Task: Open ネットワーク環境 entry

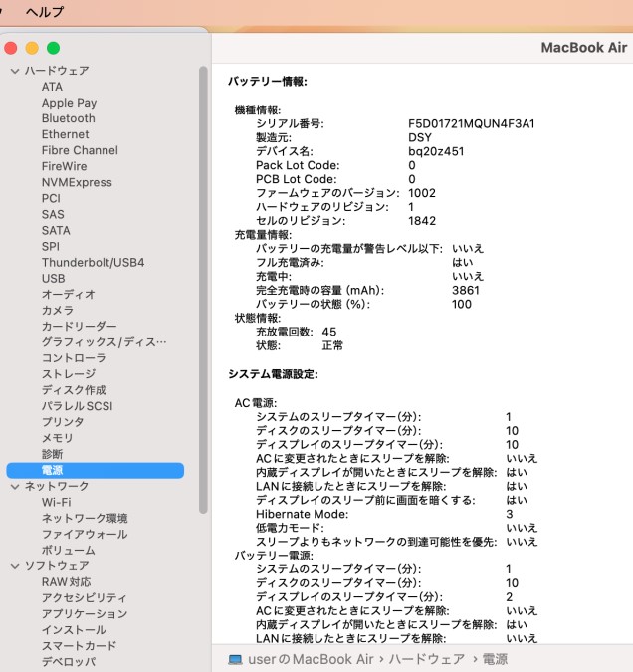Action: (x=85, y=518)
